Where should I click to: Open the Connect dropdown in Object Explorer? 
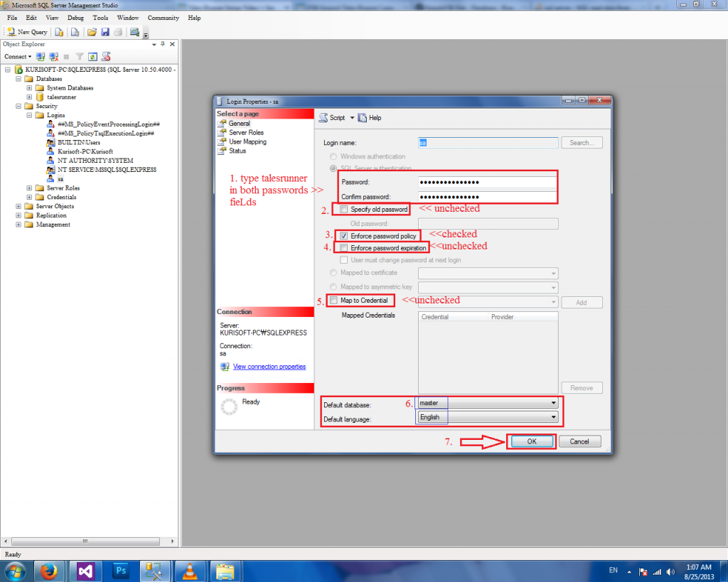[17, 56]
